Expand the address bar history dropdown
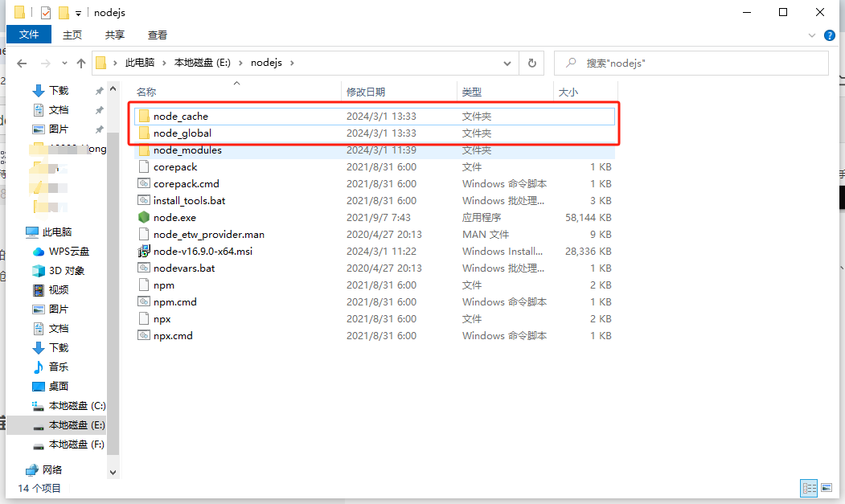845x504 pixels. (507, 64)
